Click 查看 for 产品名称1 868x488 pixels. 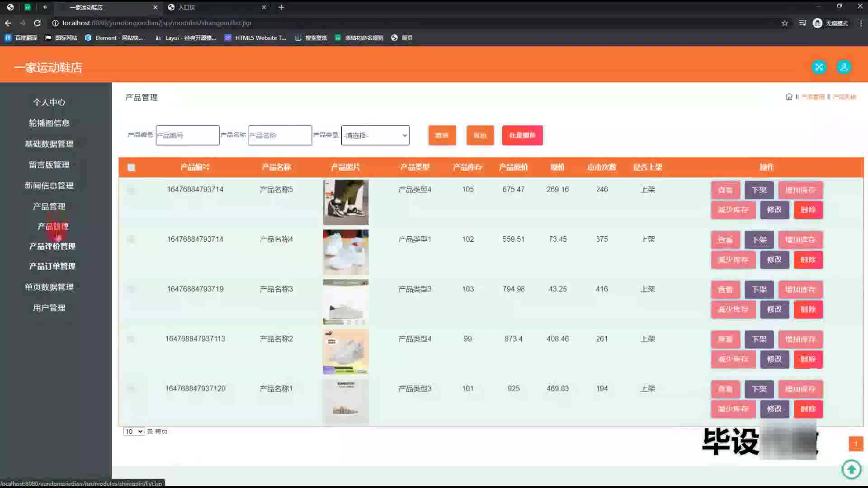coord(725,389)
